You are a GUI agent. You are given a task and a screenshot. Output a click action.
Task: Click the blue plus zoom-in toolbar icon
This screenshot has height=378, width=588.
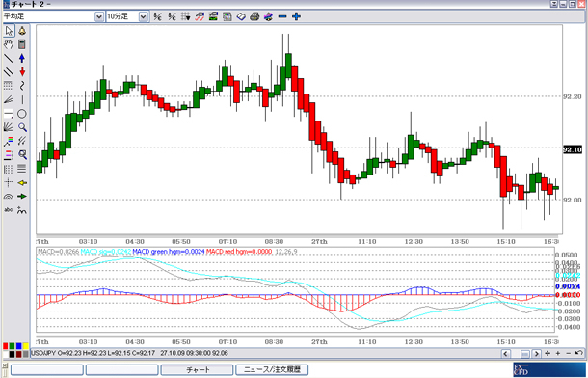pos(296,16)
